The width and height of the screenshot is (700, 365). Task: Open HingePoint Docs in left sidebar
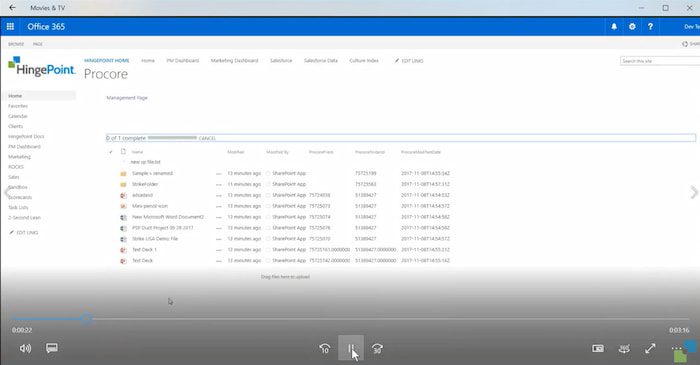tap(26, 137)
